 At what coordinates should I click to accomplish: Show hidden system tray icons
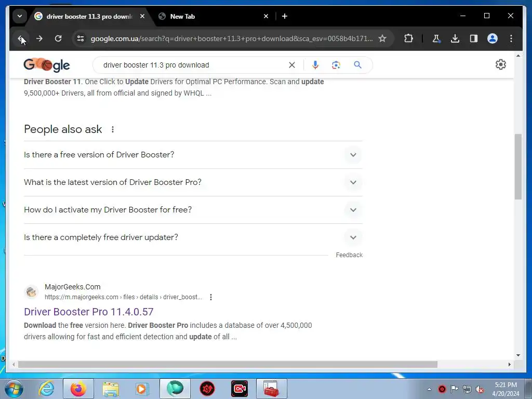[429, 389]
